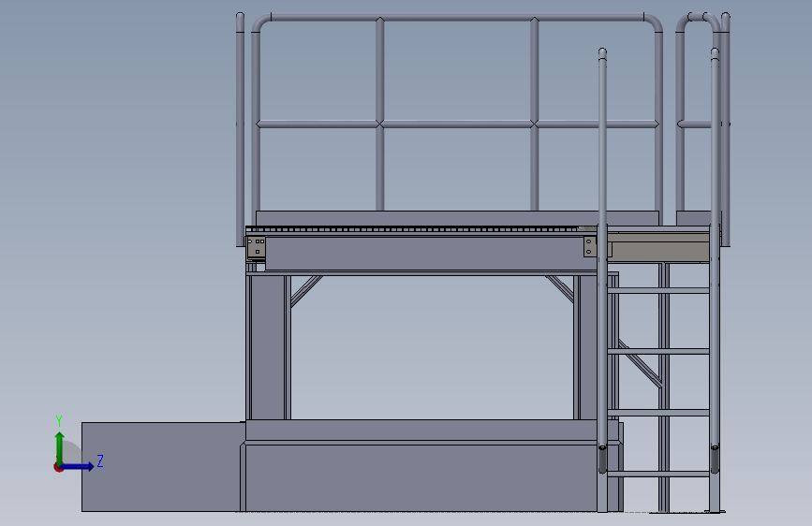Select the top horizontal handrail tube

tap(457, 17)
